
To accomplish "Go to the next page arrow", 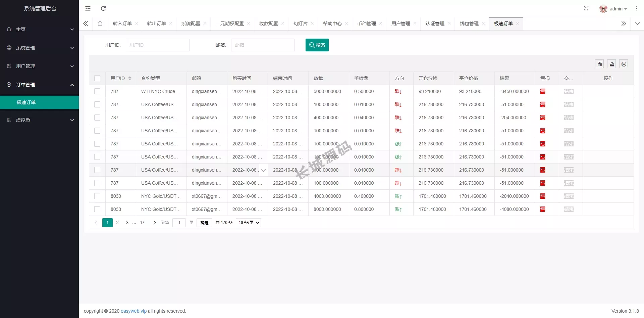I will [x=155, y=223].
